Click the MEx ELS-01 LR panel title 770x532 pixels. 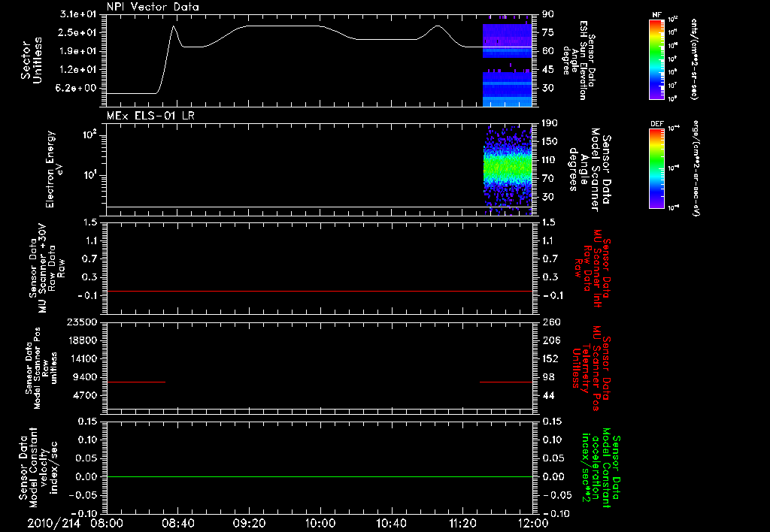coord(150,116)
